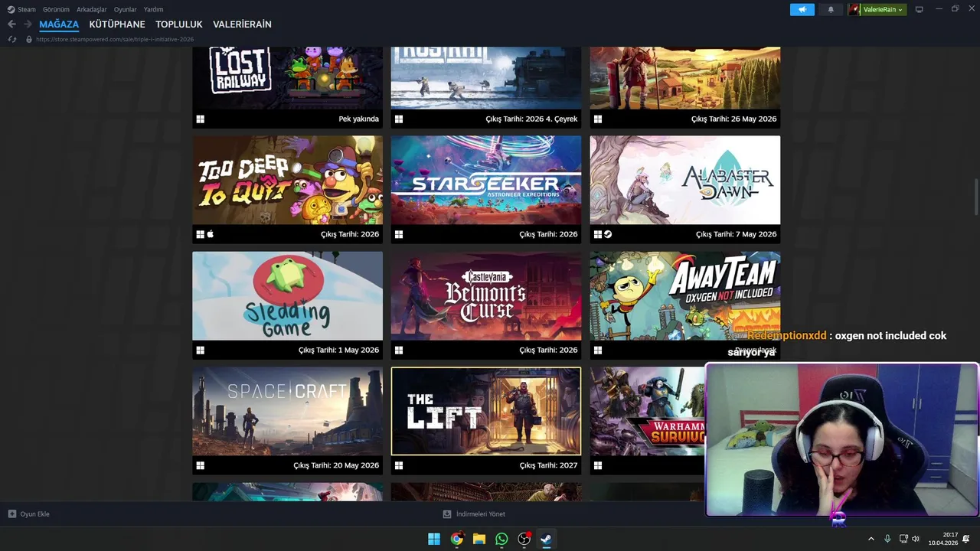
Task: Expand the hidden system tray icons
Action: tap(871, 539)
